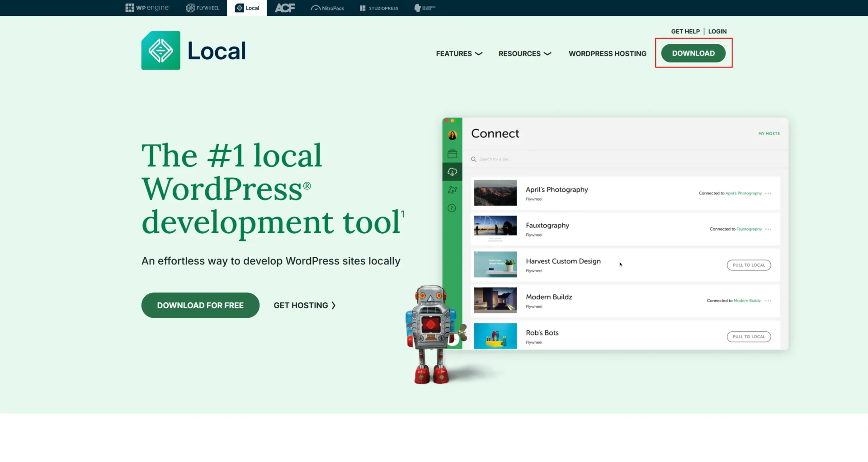Click the help question mark sidebar icon

point(452,208)
